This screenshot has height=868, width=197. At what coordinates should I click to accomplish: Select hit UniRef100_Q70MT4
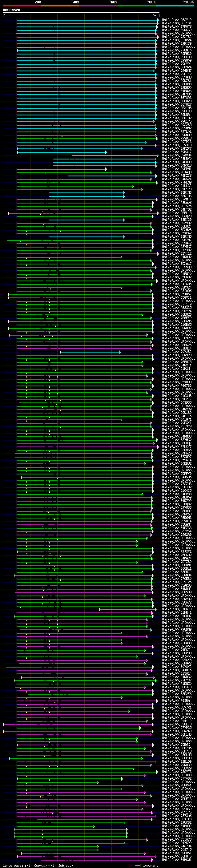click(x=177, y=200)
